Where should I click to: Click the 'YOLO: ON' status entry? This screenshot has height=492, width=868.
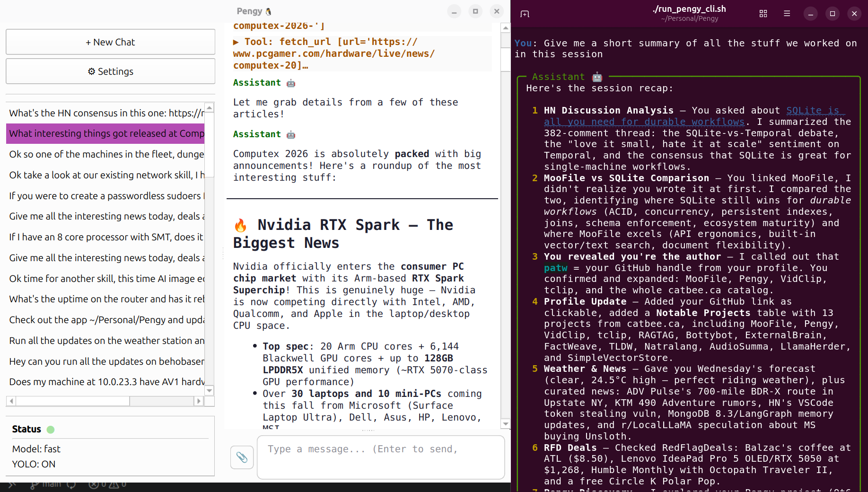(x=34, y=464)
